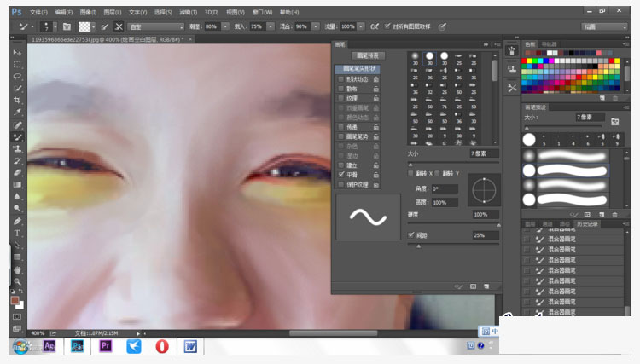Open the workspace switcher dropdown at top right
The image size is (640, 364).
pos(604,26)
